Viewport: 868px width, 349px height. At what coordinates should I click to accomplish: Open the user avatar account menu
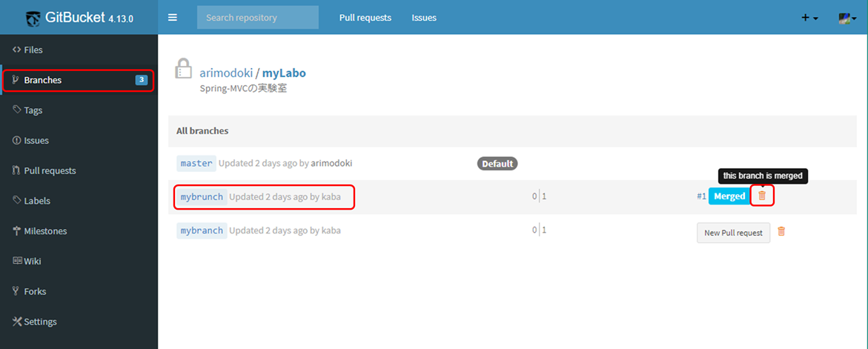click(x=847, y=18)
